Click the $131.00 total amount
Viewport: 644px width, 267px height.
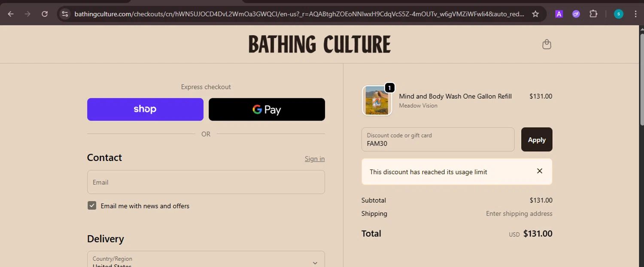538,234
